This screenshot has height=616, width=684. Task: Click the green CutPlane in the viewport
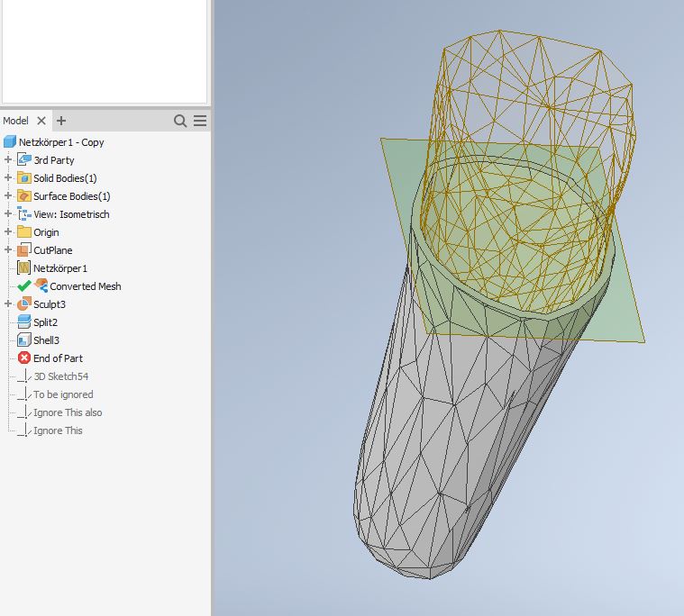624,305
